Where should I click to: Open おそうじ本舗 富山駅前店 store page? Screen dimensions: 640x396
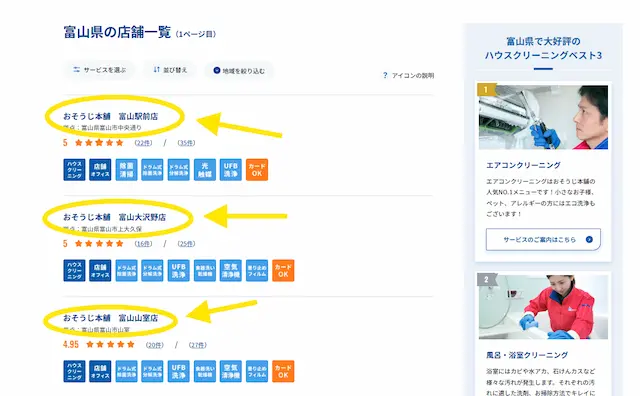click(x=111, y=116)
